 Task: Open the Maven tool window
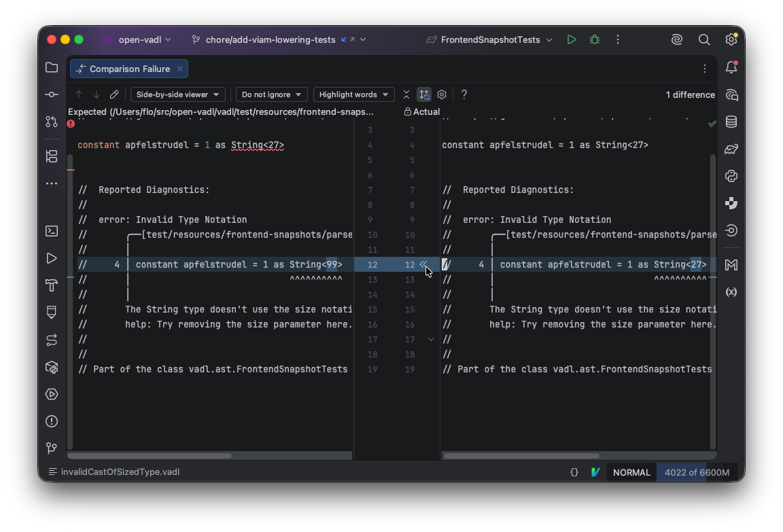click(x=731, y=265)
